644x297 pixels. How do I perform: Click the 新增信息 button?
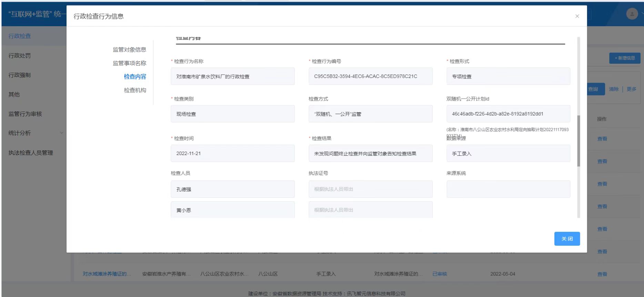coord(624,58)
